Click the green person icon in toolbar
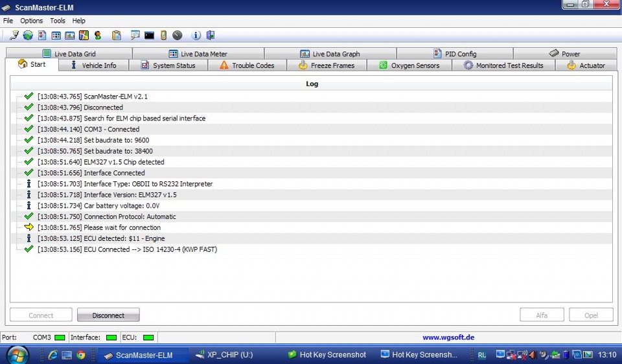Viewport: 622px width, 364px height. [x=98, y=35]
